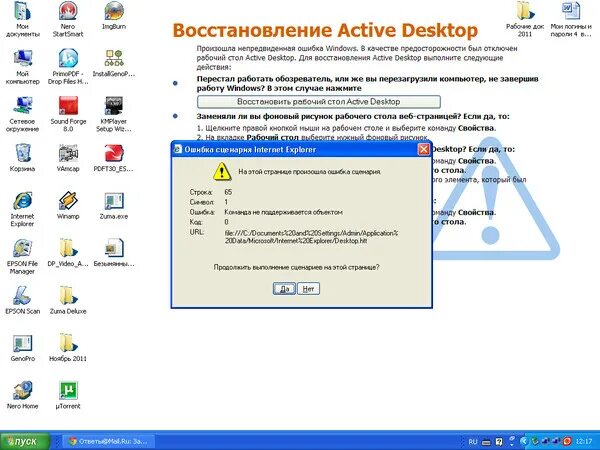Click the RU language indicator in tray

click(x=473, y=442)
